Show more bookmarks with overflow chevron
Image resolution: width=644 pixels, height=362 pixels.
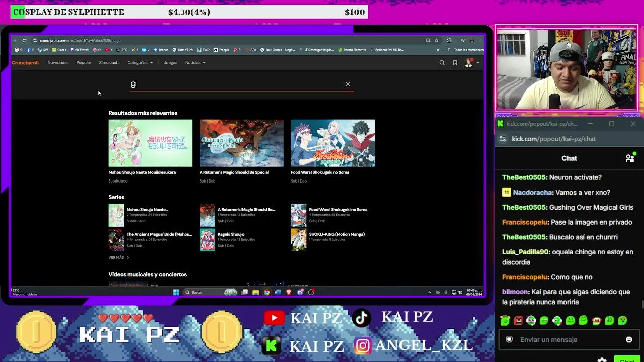[x=438, y=50]
